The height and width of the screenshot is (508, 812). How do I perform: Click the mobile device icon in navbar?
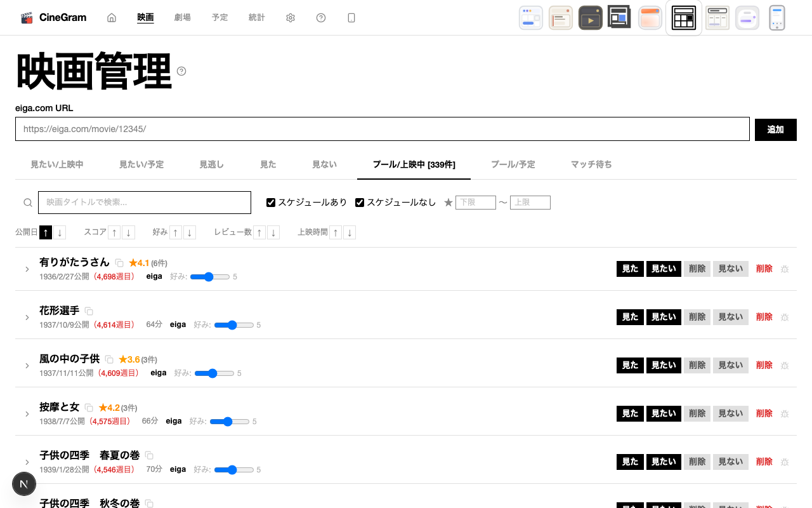[351, 18]
